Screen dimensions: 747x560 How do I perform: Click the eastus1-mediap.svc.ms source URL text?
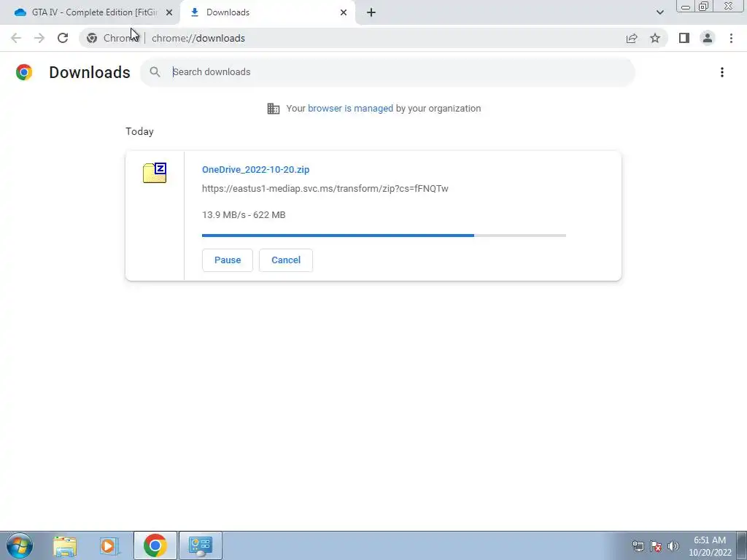click(325, 189)
